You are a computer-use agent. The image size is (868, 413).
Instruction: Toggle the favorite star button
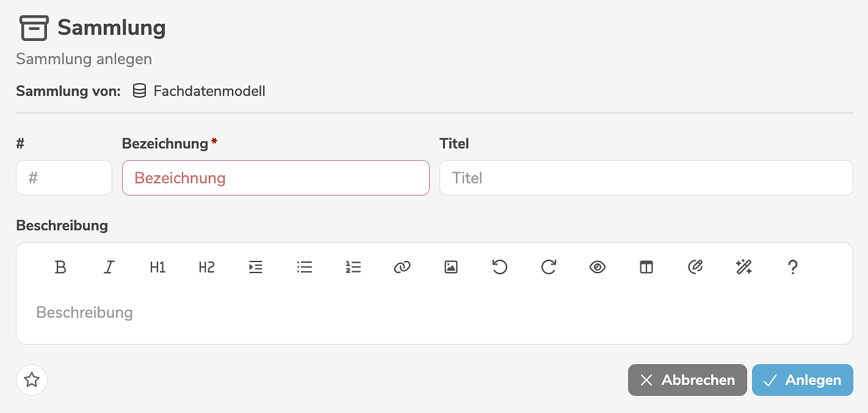point(32,380)
